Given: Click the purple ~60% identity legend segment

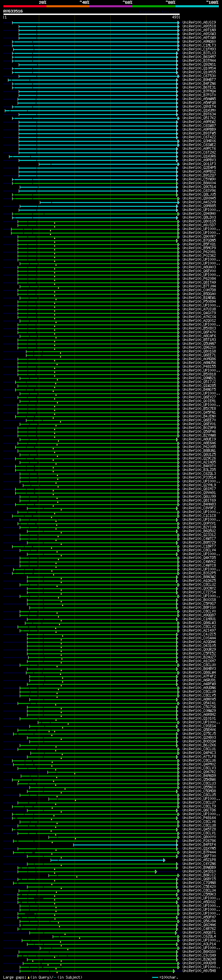Looking at the screenshot, I should [x=111, y=7].
